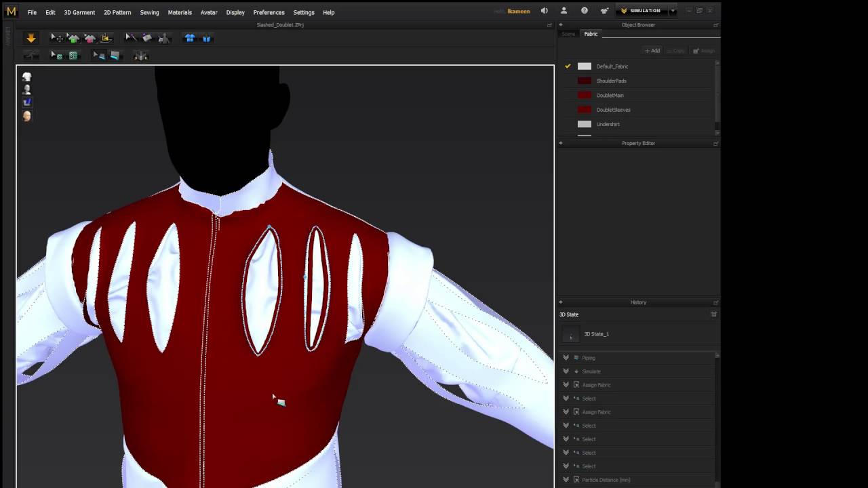Collapse the History panel arrow
Viewport: 868px width, 488px height.
(x=561, y=302)
